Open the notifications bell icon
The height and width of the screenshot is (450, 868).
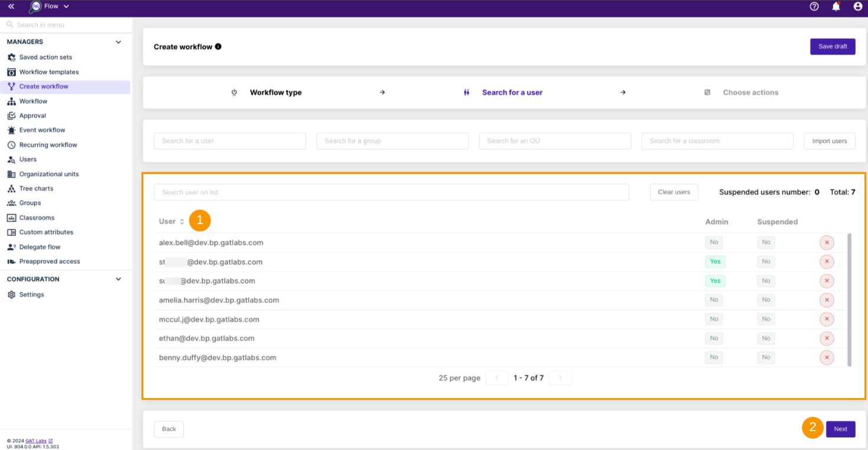point(836,6)
